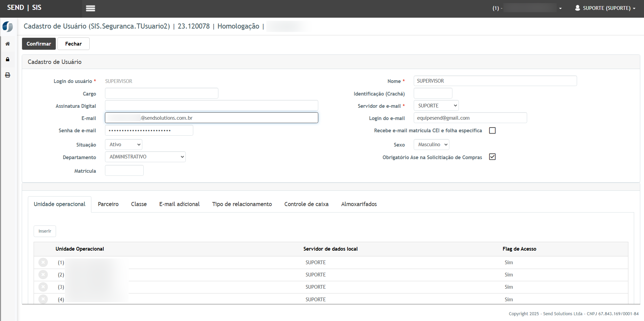Viewport: 644px width, 321px height.
Task: Open Servidor de e-mail dropdown
Action: (x=436, y=106)
